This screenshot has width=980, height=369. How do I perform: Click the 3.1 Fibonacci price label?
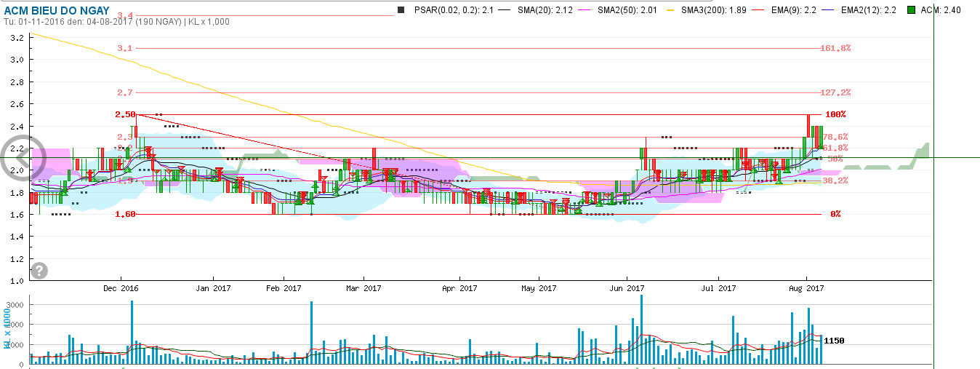[x=124, y=48]
